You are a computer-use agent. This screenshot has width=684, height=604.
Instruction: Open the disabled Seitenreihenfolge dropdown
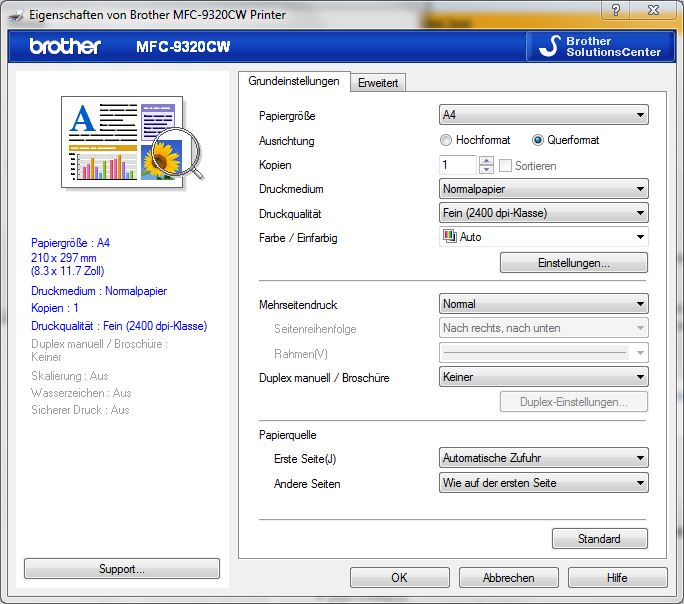pos(544,328)
